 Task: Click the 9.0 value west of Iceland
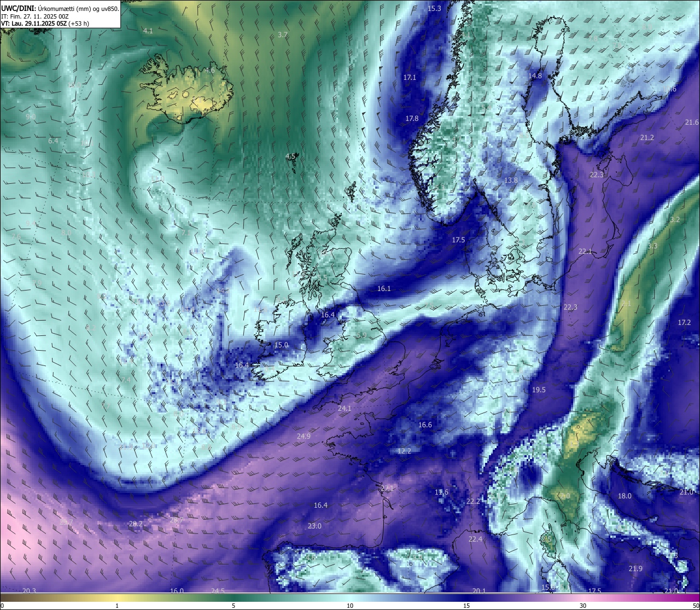click(31, 117)
